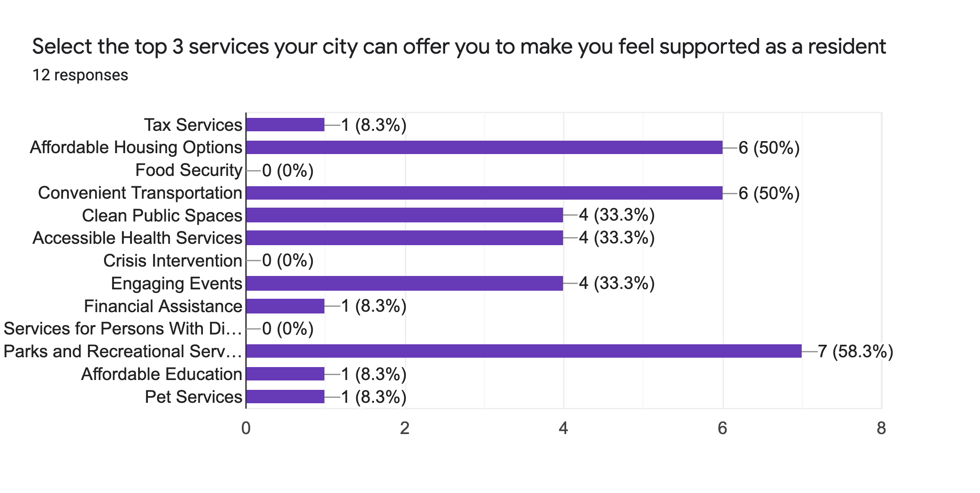
Task: Click the Affordable Housing Options bar
Action: click(x=484, y=147)
